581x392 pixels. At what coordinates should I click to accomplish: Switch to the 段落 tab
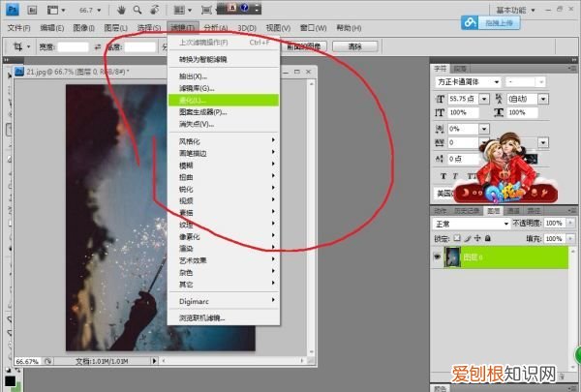point(460,69)
